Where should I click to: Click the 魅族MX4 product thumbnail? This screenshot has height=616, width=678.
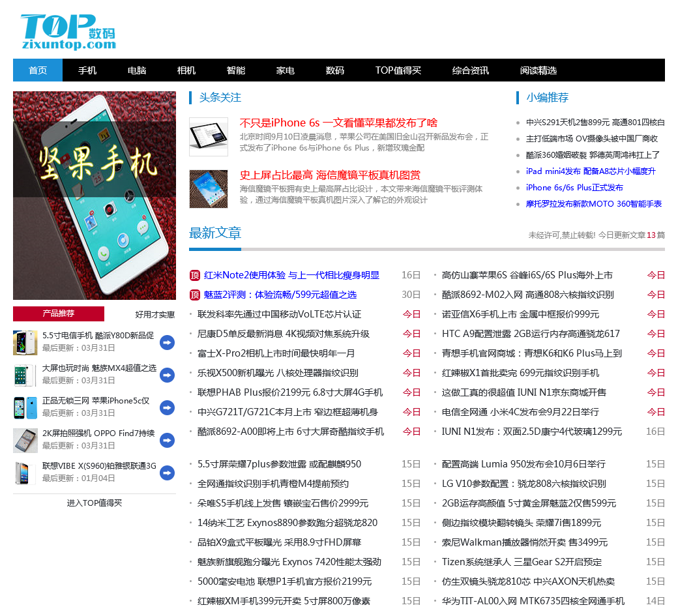pyautogui.click(x=25, y=375)
